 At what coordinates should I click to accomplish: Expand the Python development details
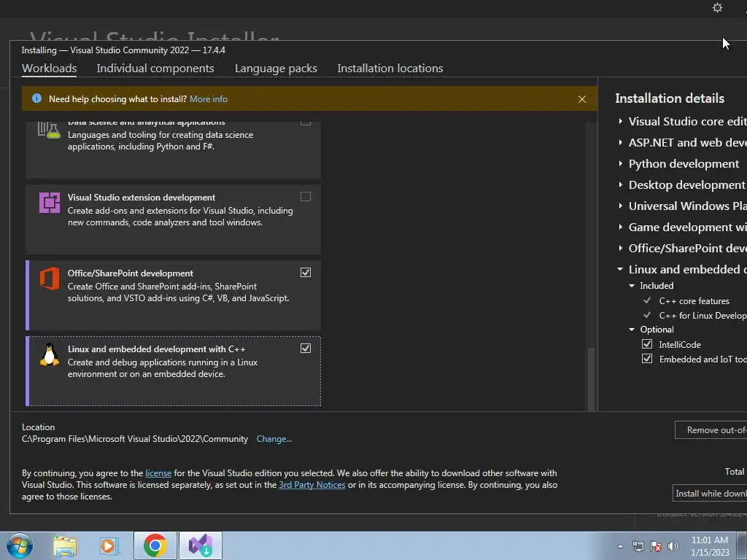620,163
